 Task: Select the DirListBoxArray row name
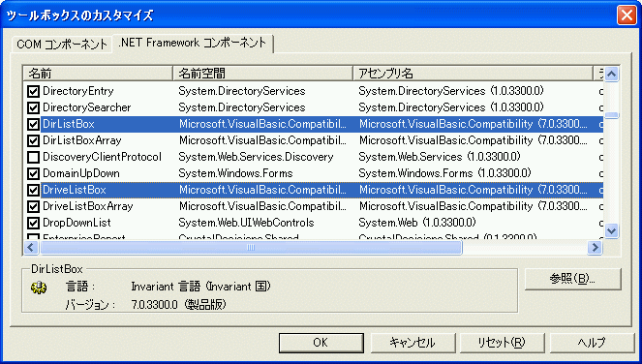coord(82,140)
